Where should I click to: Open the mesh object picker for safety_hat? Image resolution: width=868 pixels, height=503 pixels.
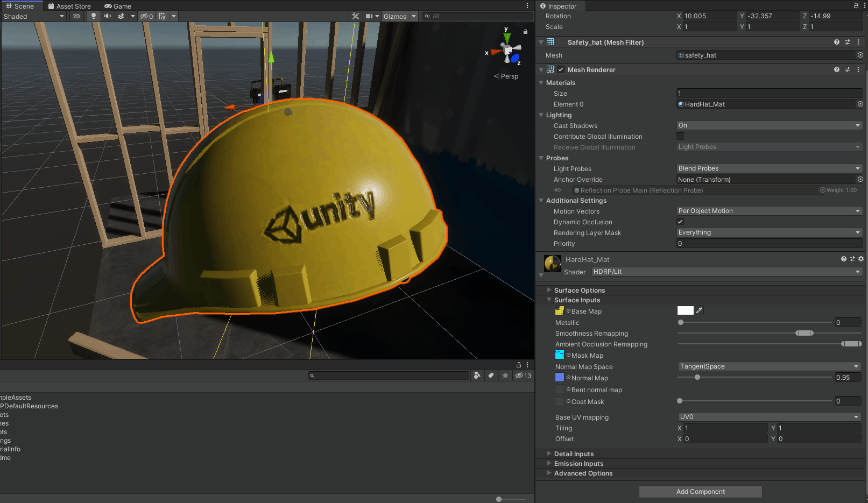coord(860,55)
